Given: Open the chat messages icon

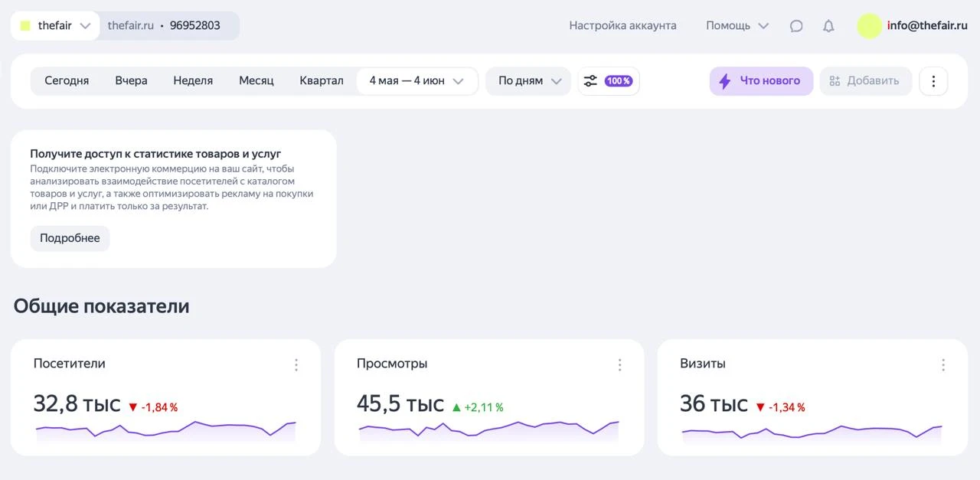Looking at the screenshot, I should [796, 26].
